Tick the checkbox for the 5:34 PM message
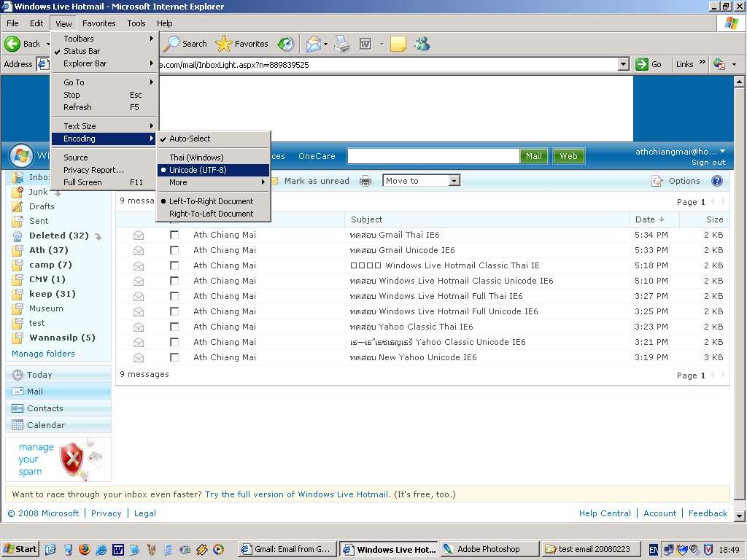The image size is (747, 560). click(x=174, y=235)
